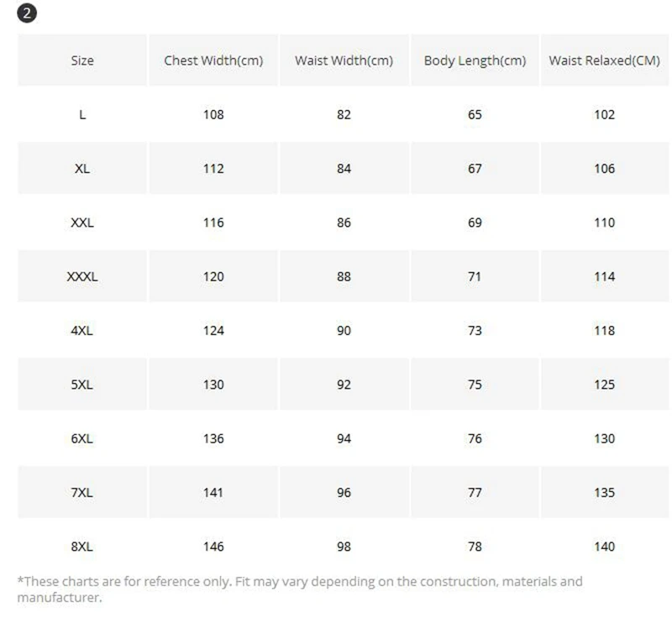Select the L size row label
The width and height of the screenshot is (672, 618).
[x=82, y=114]
